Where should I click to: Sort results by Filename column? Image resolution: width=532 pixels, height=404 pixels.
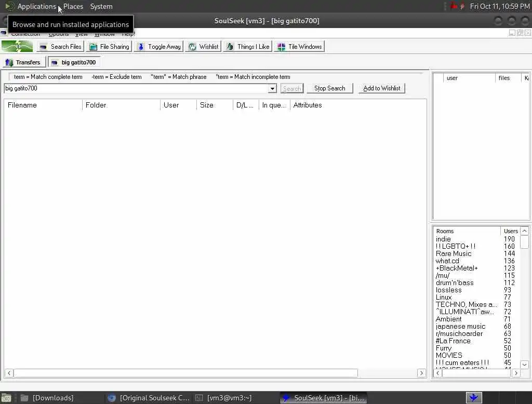[43, 105]
